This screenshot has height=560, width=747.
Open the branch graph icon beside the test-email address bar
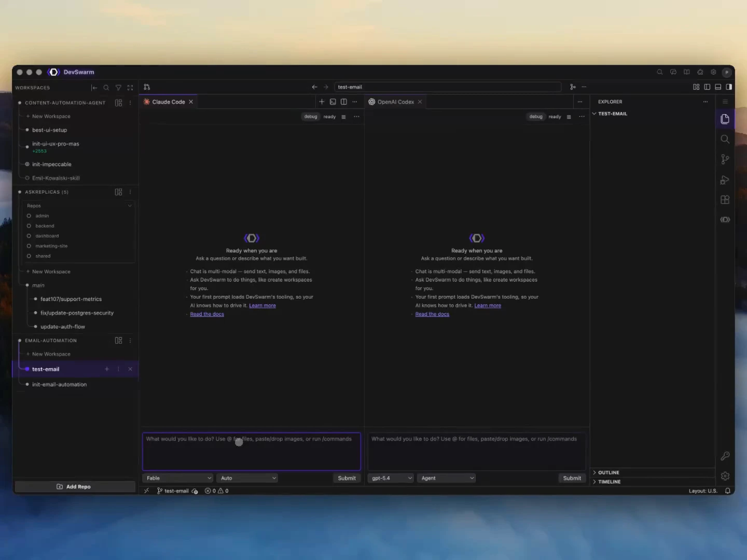573,87
